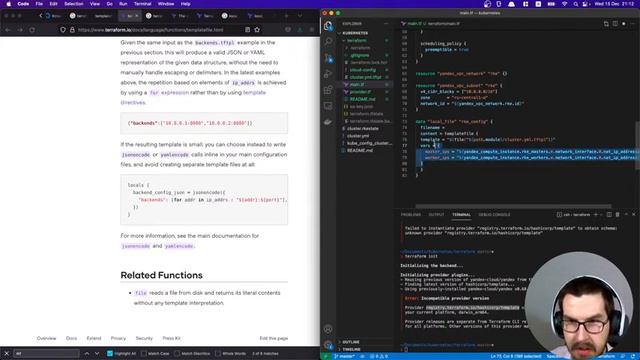Open a new browser tab
The width and height of the screenshot is (640, 360).
(286, 16)
